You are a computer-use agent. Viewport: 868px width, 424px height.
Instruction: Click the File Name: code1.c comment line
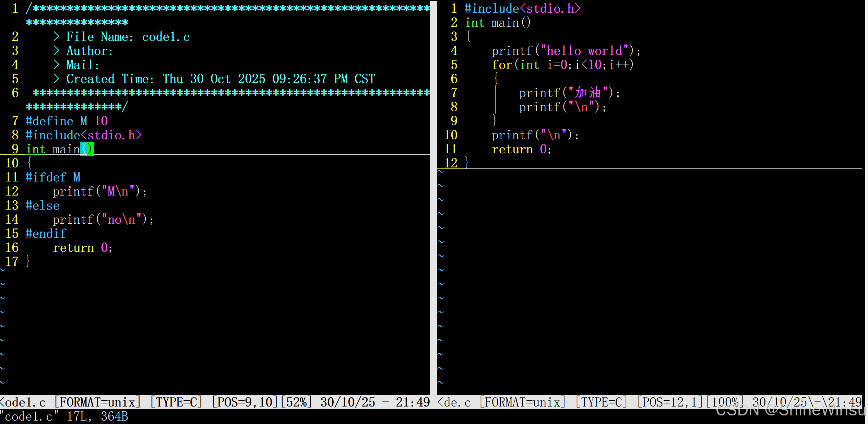tap(128, 37)
